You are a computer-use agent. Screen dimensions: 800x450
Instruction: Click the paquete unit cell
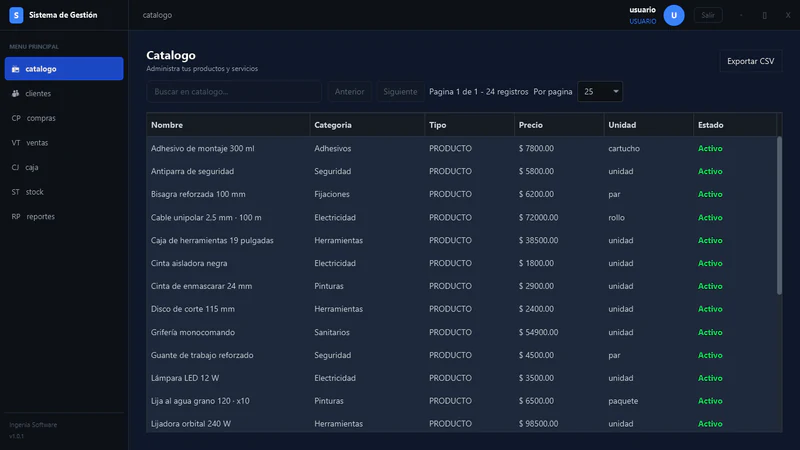pos(623,401)
